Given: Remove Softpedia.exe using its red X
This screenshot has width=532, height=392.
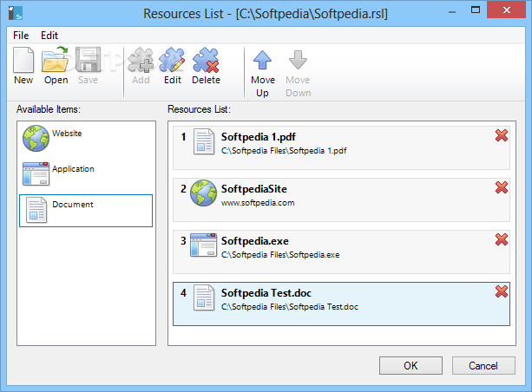Looking at the screenshot, I should (502, 239).
